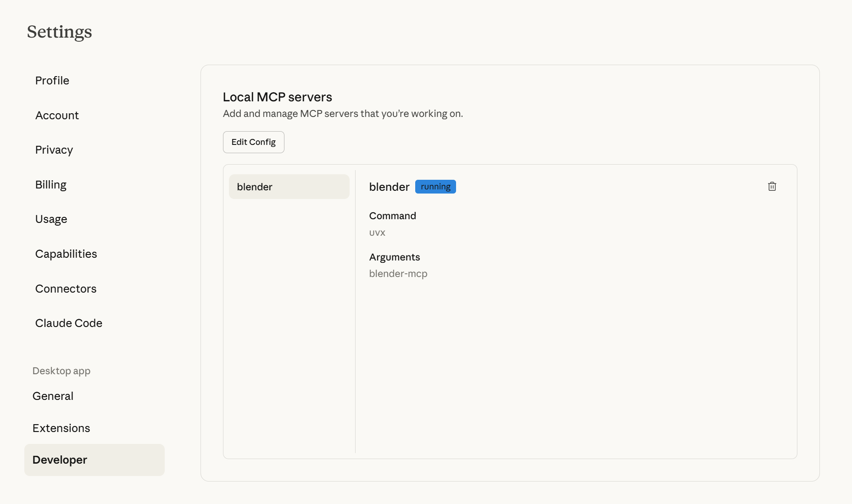
Task: Select General under Desktop app
Action: 53,396
